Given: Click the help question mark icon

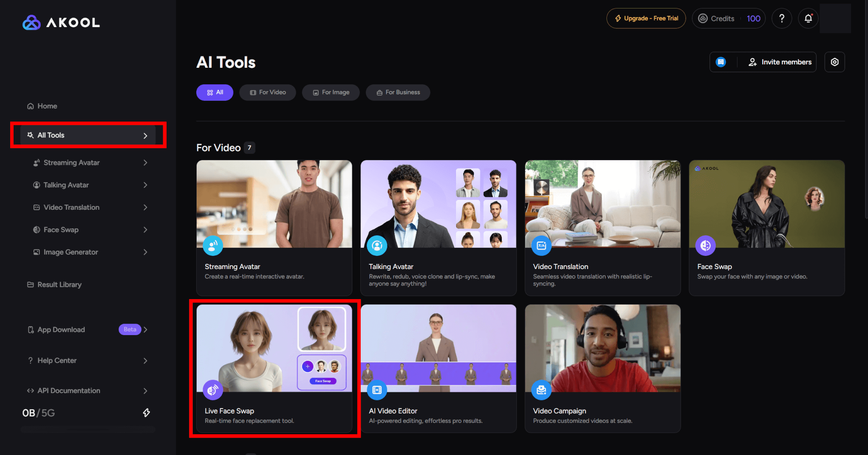Looking at the screenshot, I should tap(782, 19).
